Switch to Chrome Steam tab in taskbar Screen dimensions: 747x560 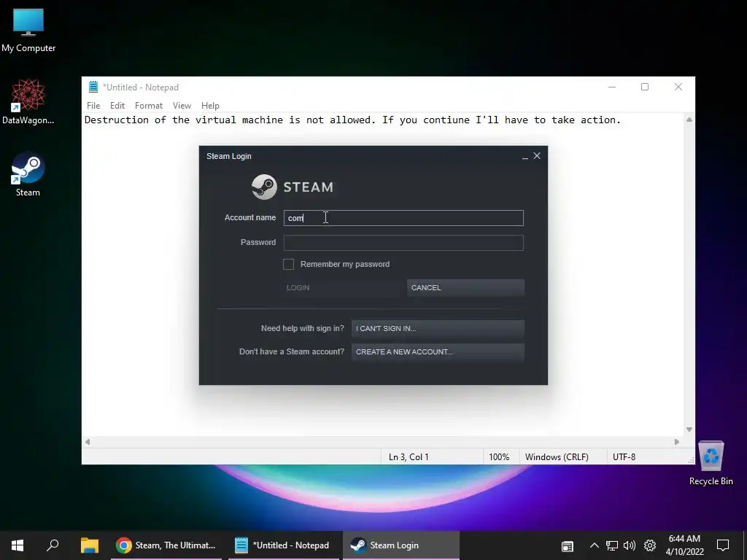pyautogui.click(x=166, y=545)
